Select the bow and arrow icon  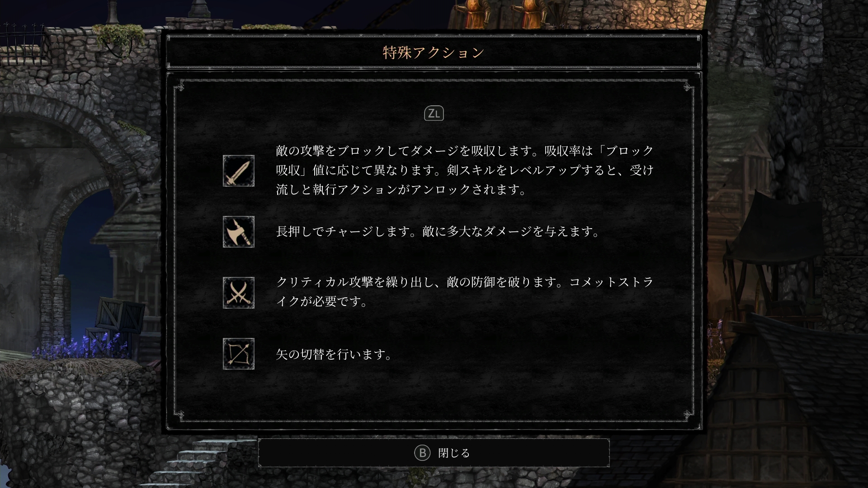tap(239, 354)
